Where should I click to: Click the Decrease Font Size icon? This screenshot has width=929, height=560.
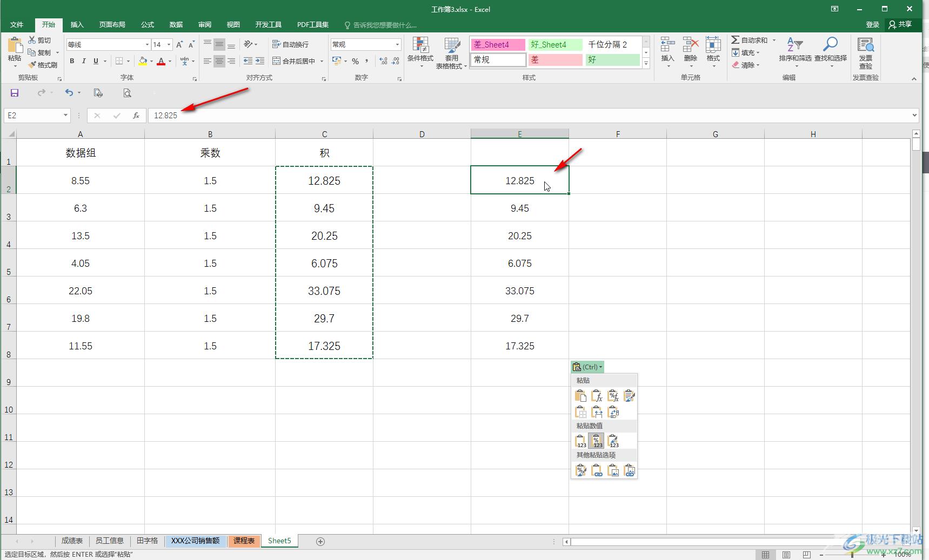point(191,45)
